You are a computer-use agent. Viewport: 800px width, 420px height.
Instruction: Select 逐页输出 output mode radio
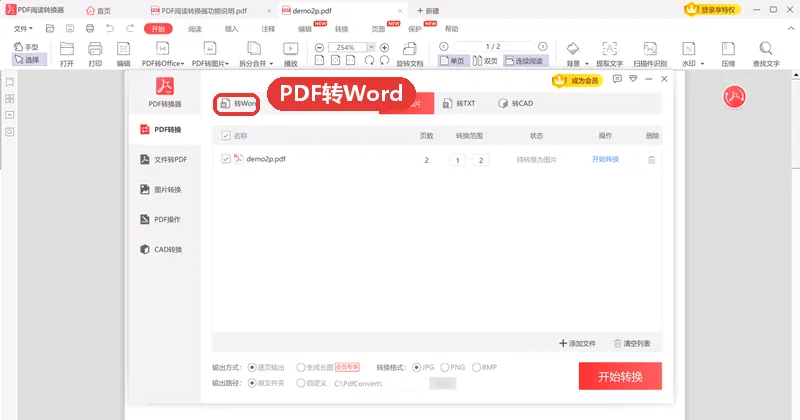252,367
